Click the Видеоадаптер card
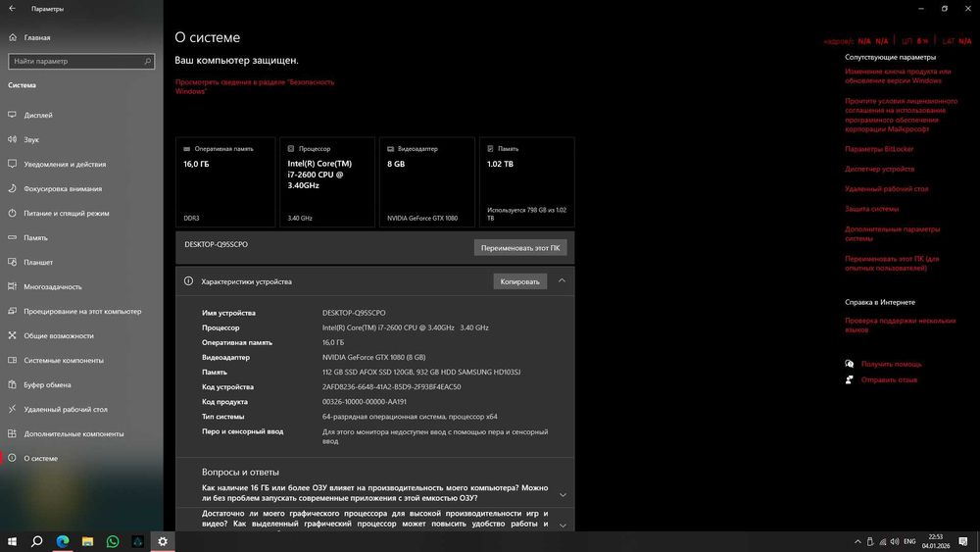The height and width of the screenshot is (552, 980). tap(427, 182)
